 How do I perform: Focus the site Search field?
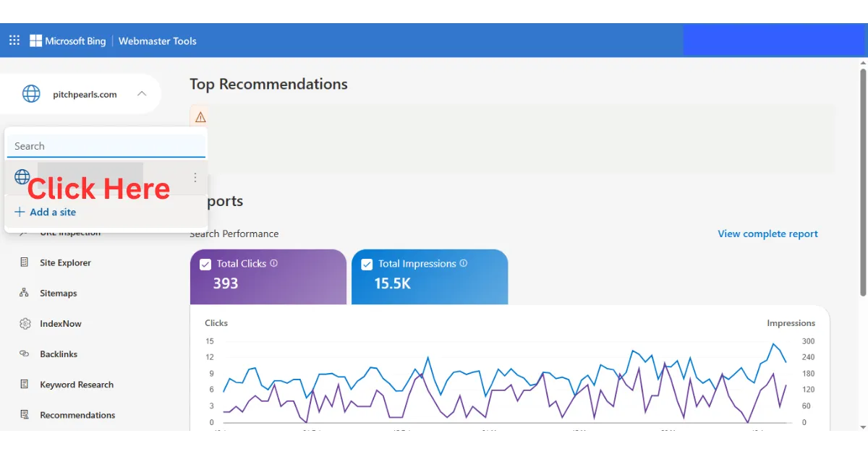(x=106, y=146)
